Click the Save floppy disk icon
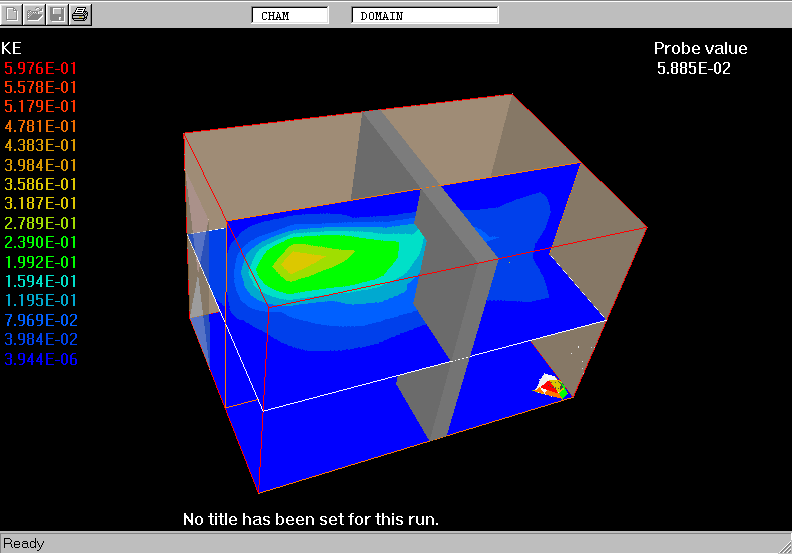The height and width of the screenshot is (554, 792). pos(58,14)
